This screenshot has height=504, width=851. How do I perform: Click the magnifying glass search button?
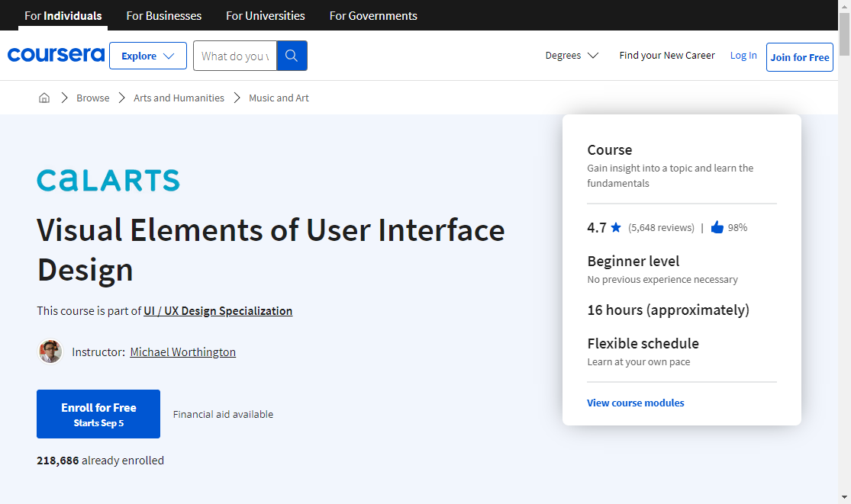pos(292,56)
